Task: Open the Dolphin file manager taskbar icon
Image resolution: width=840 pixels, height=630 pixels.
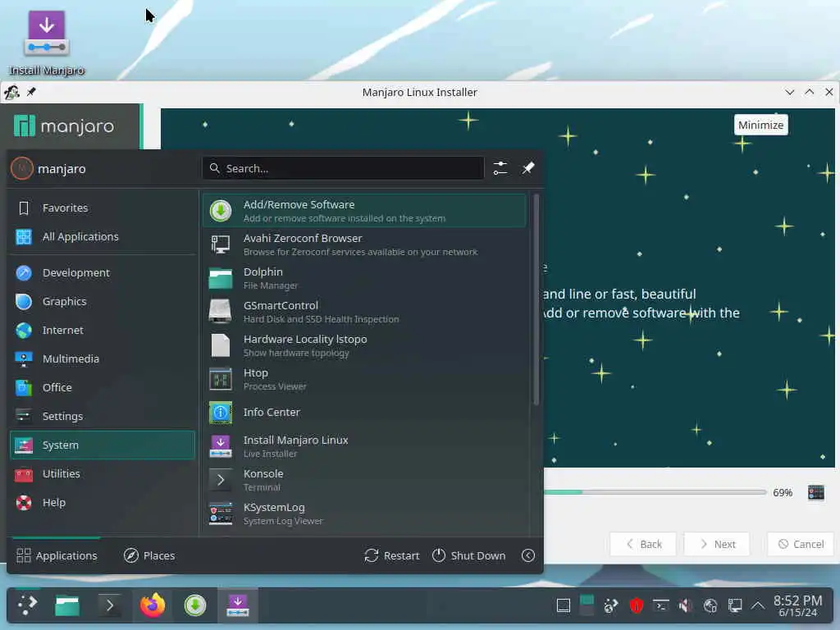Action: click(x=67, y=605)
